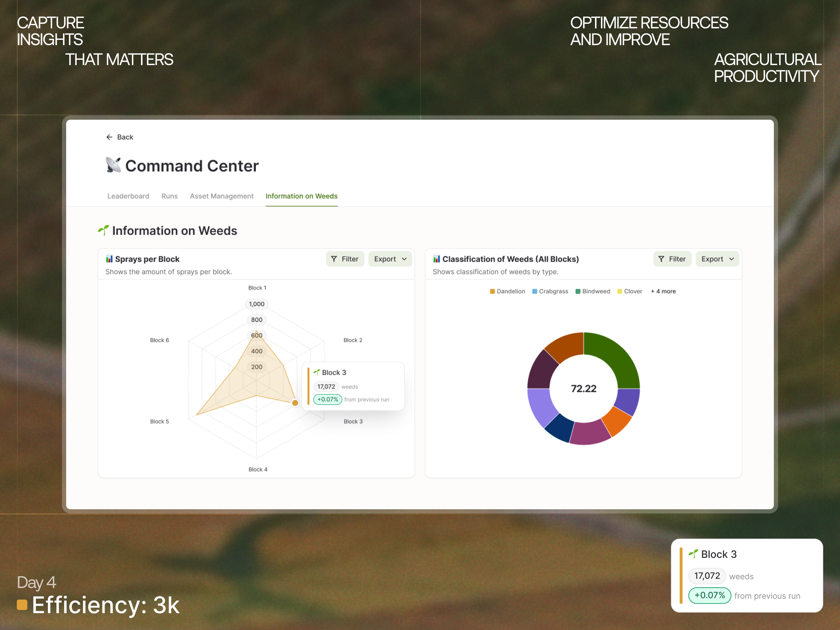840x630 pixels.
Task: Toggle the Bindweed legend item
Action: tap(593, 291)
